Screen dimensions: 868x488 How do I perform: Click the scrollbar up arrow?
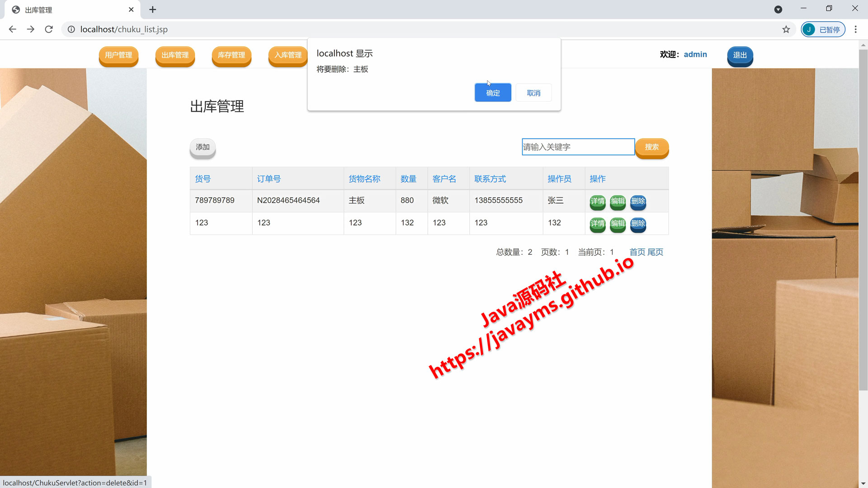(863, 45)
